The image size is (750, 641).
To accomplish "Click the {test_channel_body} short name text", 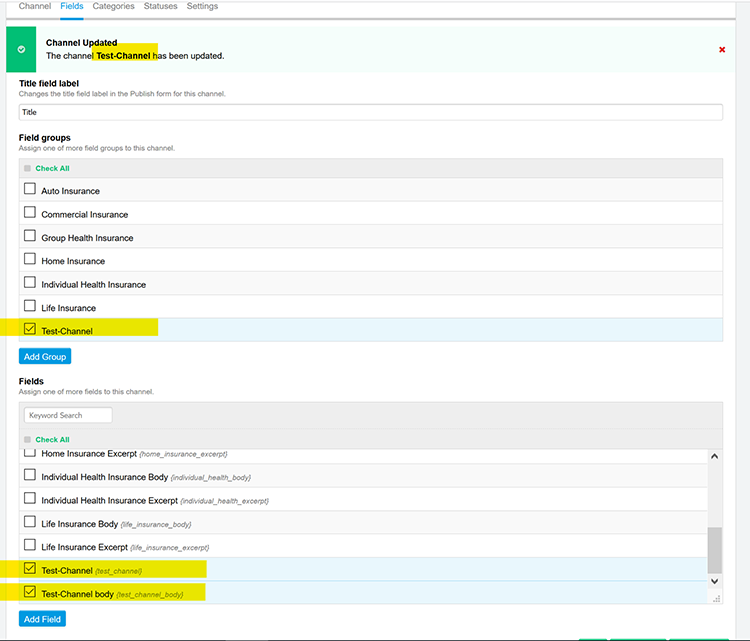I will (x=150, y=595).
